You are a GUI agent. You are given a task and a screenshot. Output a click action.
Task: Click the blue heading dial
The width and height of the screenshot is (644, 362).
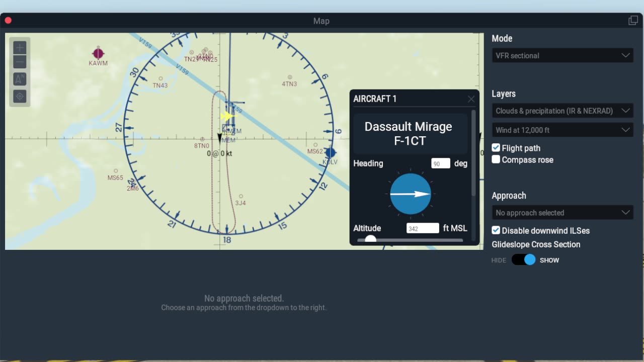tap(411, 194)
